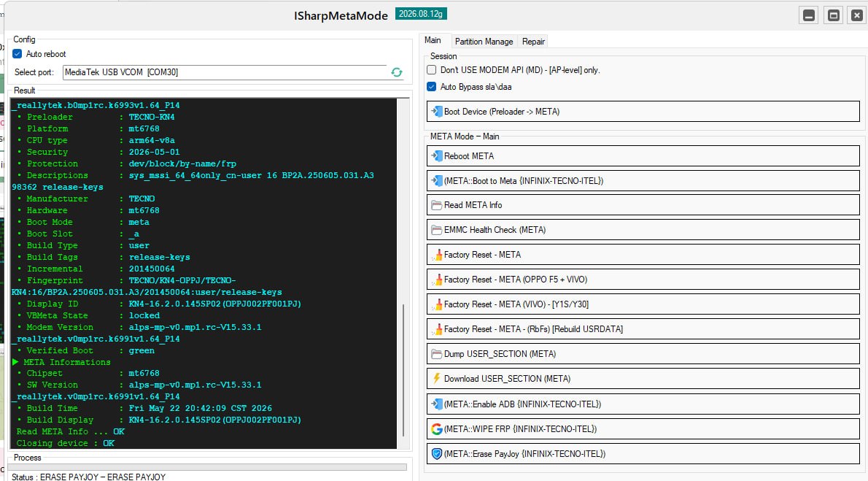Uncheck Auto Bypass sla\daa
Screen dimensions: 868x481
(x=431, y=86)
